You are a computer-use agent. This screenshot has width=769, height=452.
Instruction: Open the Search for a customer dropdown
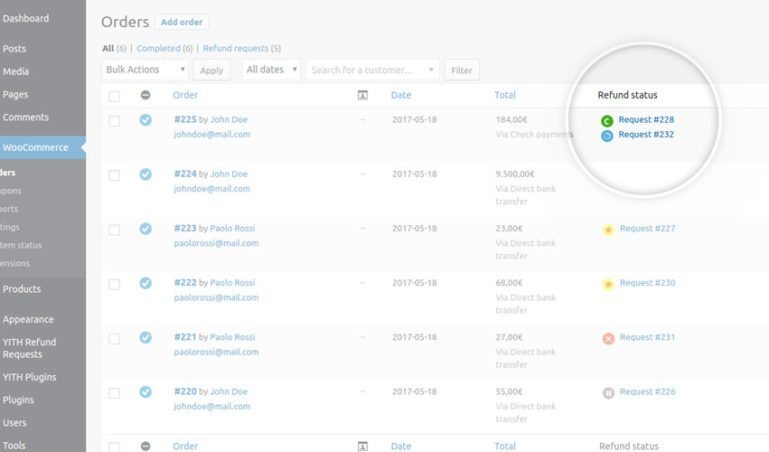372,70
